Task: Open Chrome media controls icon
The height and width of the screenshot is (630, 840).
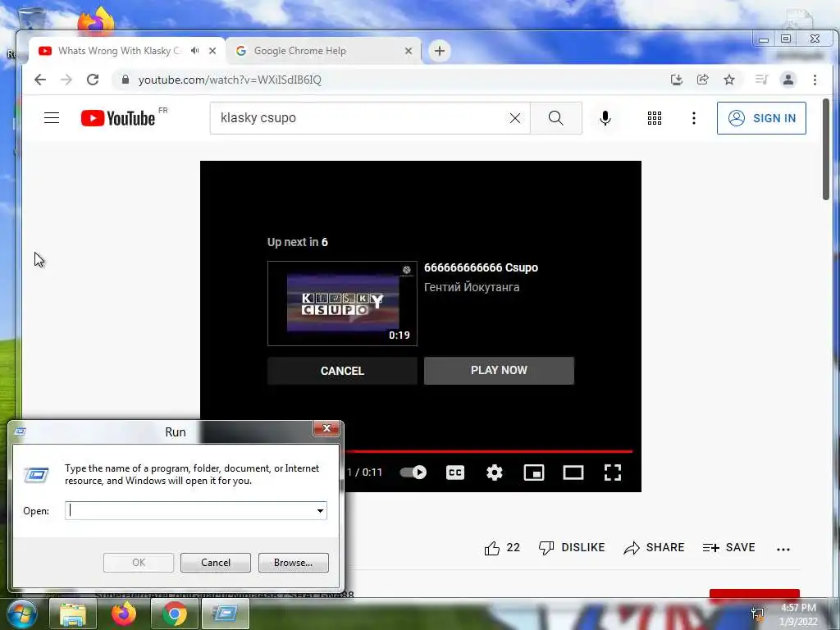Action: (x=761, y=80)
